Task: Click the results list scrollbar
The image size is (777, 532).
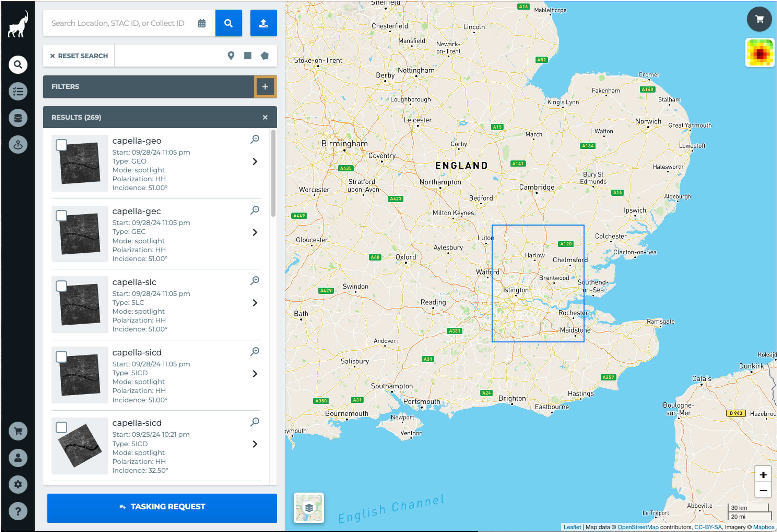Action: click(273, 173)
